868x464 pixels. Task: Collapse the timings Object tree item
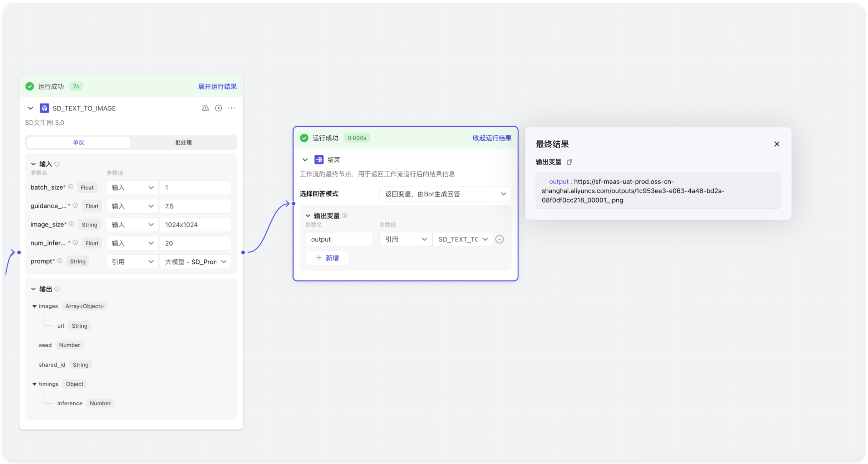tap(34, 384)
